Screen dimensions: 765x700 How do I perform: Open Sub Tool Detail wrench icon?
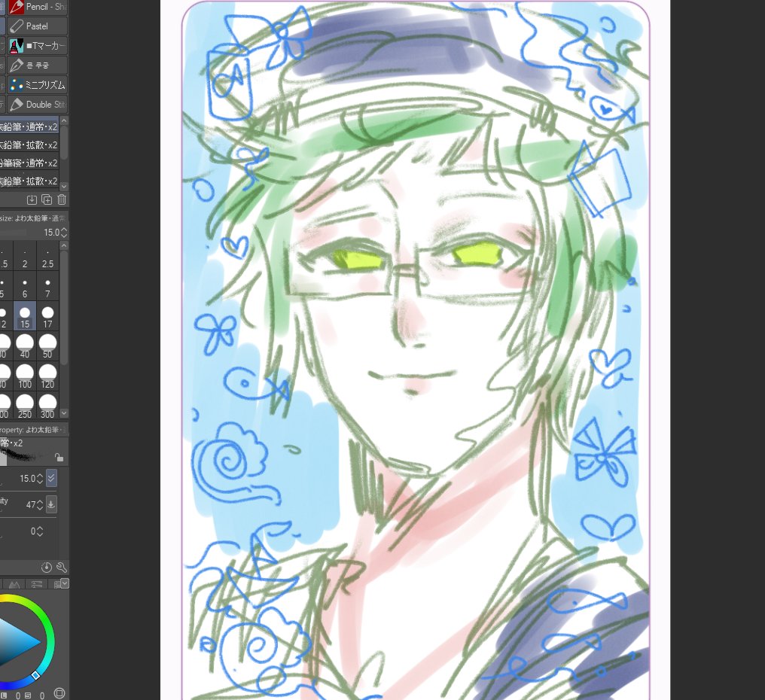tap(62, 568)
